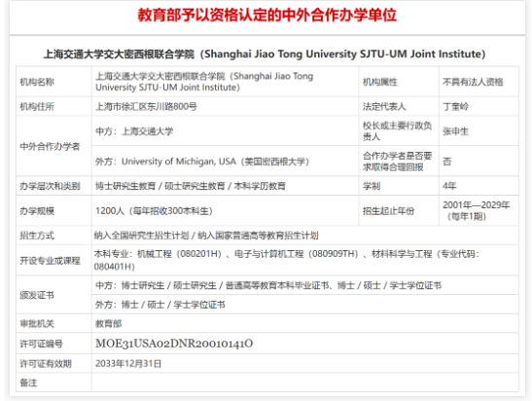Select the 开设专业或课程 majors list text
Viewport: 532px width, 401px height.
tap(286, 260)
